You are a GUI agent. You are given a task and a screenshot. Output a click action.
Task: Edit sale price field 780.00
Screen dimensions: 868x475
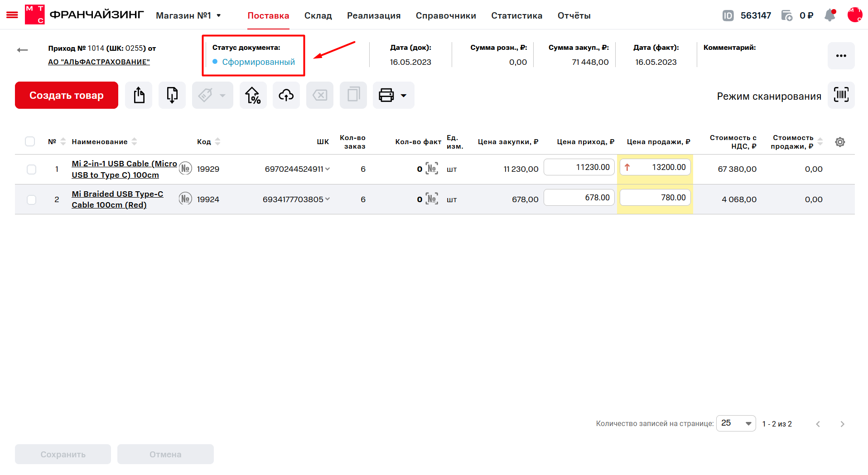point(655,198)
